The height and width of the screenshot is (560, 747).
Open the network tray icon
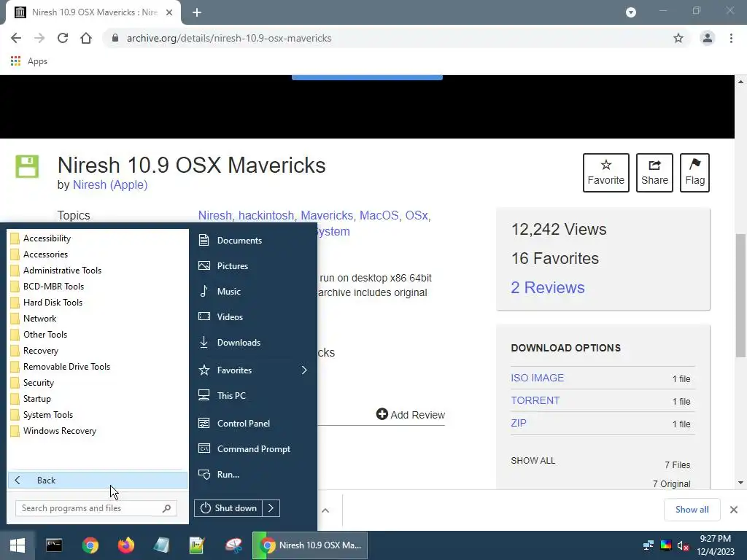click(x=648, y=545)
